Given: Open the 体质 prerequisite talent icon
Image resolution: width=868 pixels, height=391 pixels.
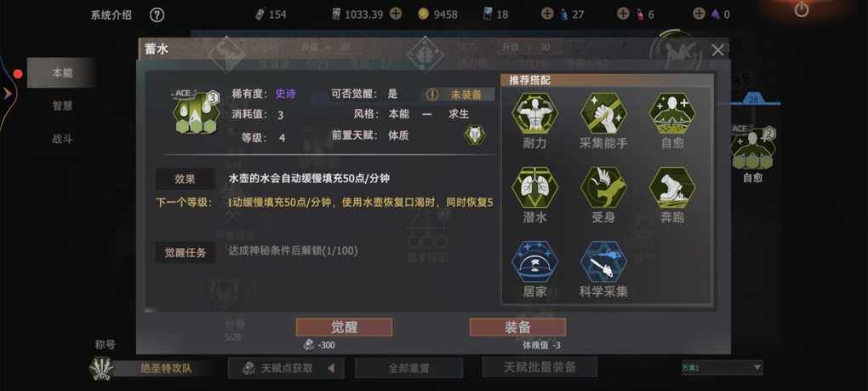Looking at the screenshot, I should tap(474, 135).
